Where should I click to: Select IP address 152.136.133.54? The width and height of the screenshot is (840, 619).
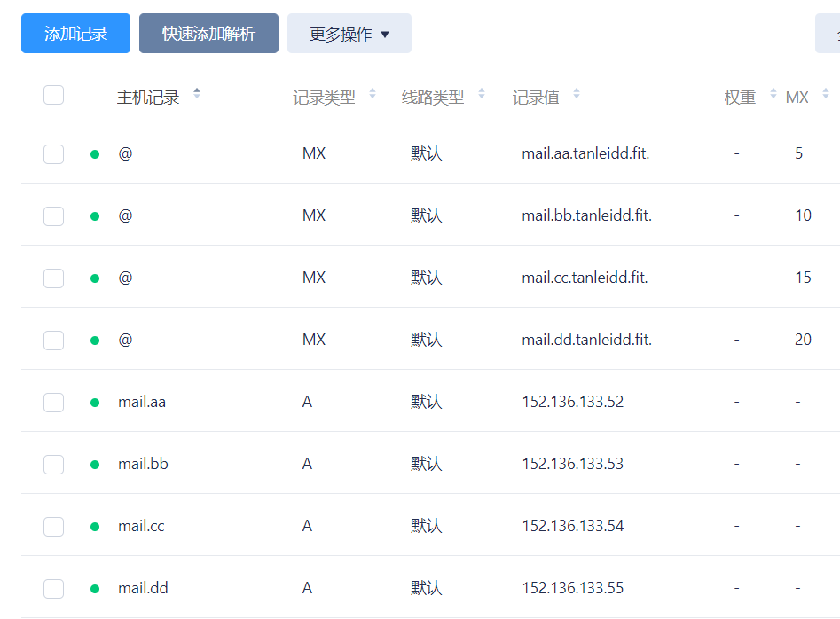(573, 527)
